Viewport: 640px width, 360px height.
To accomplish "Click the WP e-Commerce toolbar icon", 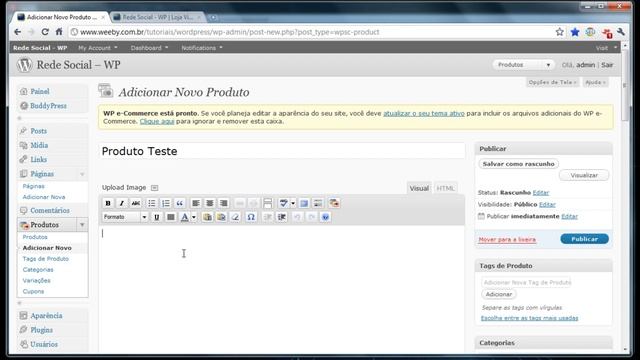I will (334, 203).
